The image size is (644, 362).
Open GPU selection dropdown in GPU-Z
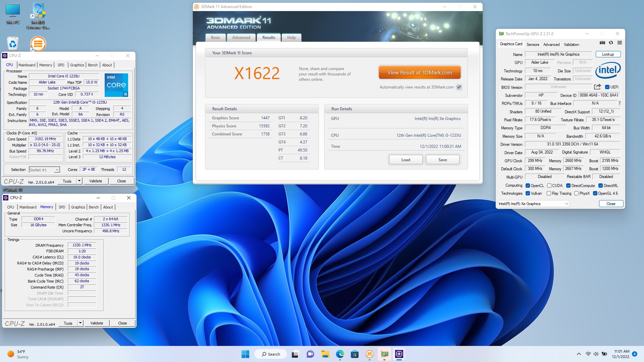click(x=533, y=204)
